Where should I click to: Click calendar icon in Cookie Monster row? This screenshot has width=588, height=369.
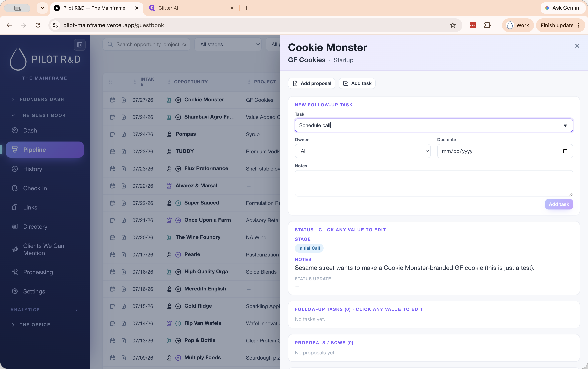[x=112, y=100]
